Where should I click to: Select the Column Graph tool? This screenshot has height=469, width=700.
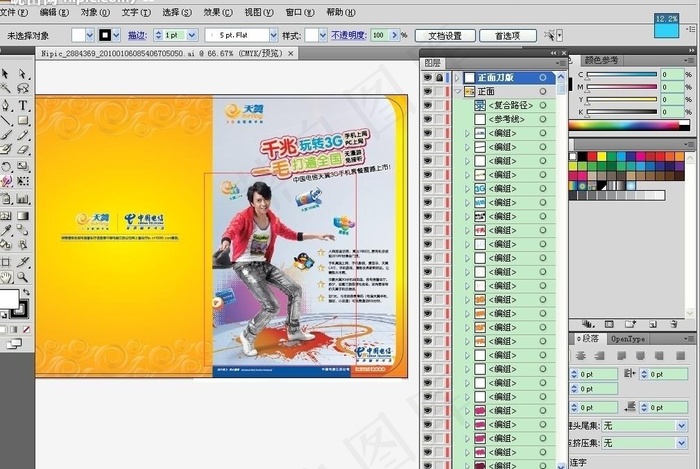22,199
